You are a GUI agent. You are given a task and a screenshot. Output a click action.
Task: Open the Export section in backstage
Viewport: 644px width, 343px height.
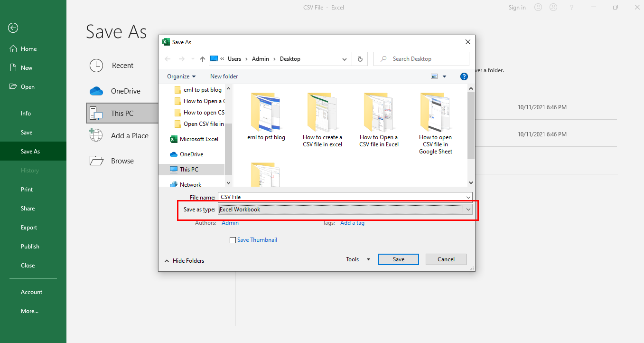[x=29, y=227]
